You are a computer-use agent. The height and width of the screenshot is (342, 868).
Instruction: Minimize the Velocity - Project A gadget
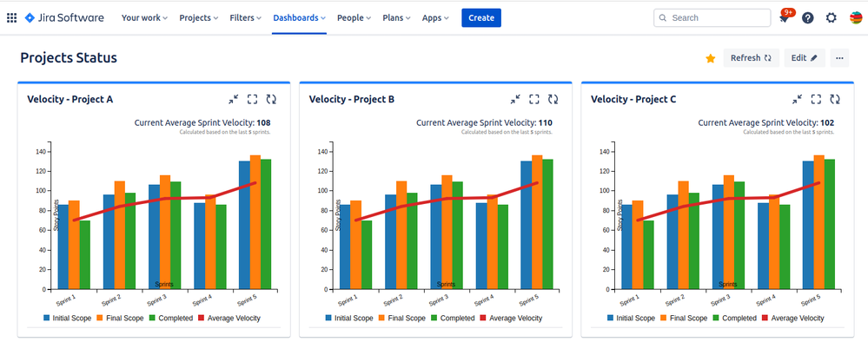pos(233,99)
